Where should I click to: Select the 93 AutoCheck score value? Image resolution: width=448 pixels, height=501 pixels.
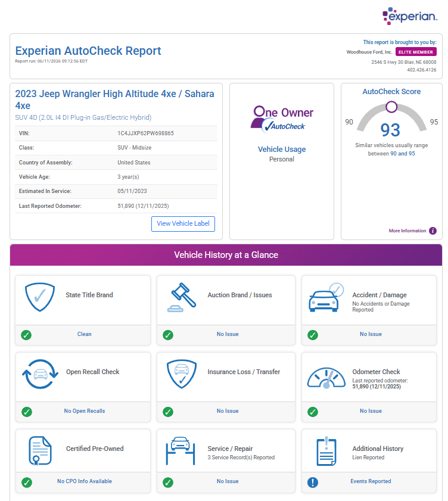click(x=390, y=130)
